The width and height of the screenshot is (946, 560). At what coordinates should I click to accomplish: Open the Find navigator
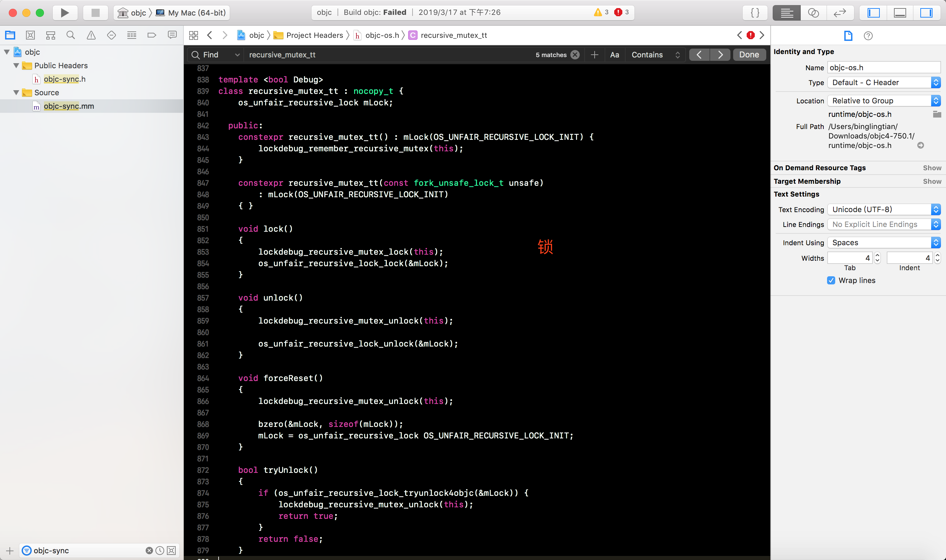pyautogui.click(x=71, y=35)
